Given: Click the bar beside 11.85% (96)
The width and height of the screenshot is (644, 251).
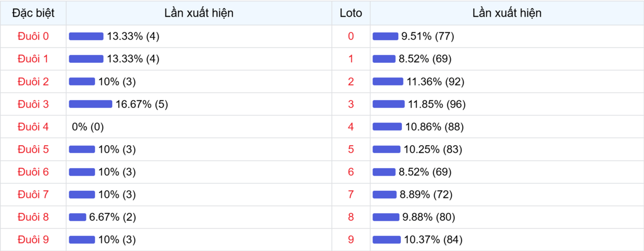Looking at the screenshot, I should click(387, 104).
